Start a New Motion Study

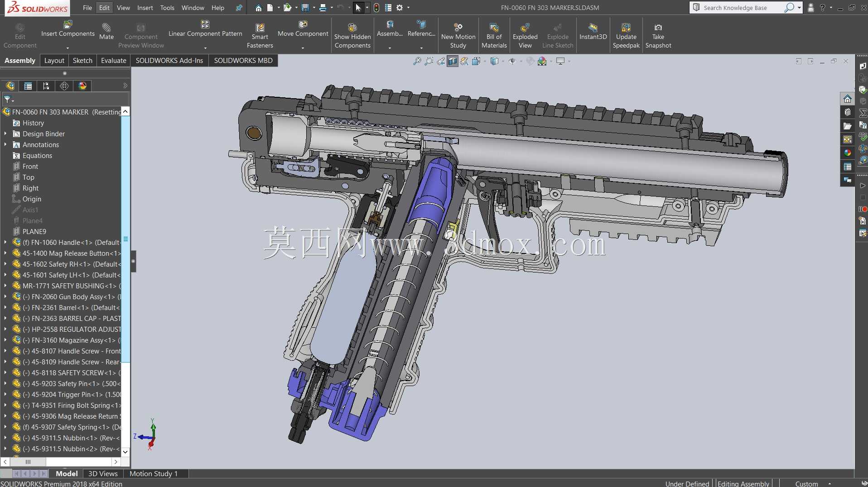(x=458, y=36)
